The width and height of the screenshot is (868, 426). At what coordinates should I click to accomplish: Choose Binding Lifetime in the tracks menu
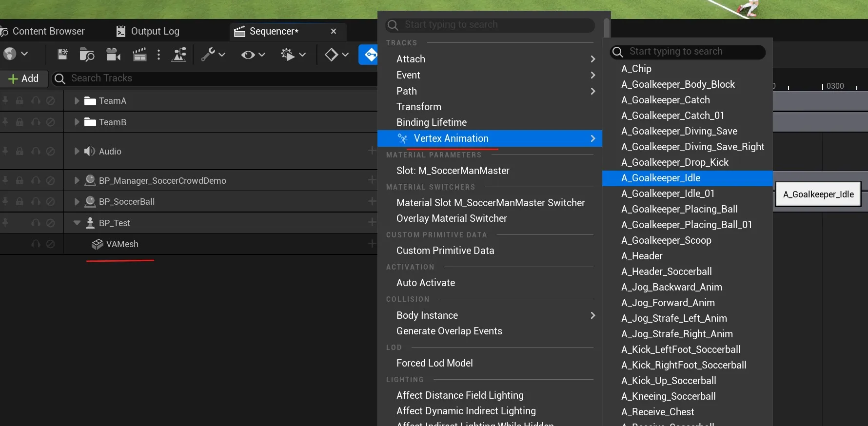click(x=490, y=122)
